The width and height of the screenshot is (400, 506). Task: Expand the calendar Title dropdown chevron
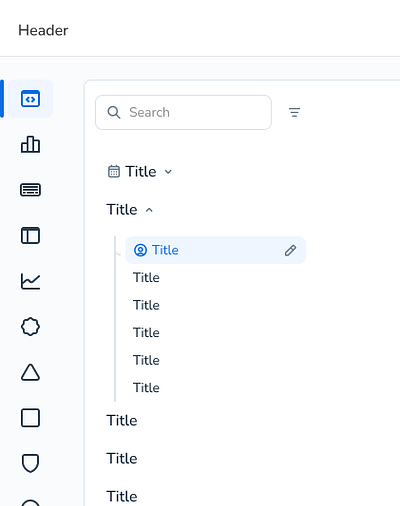[168, 172]
